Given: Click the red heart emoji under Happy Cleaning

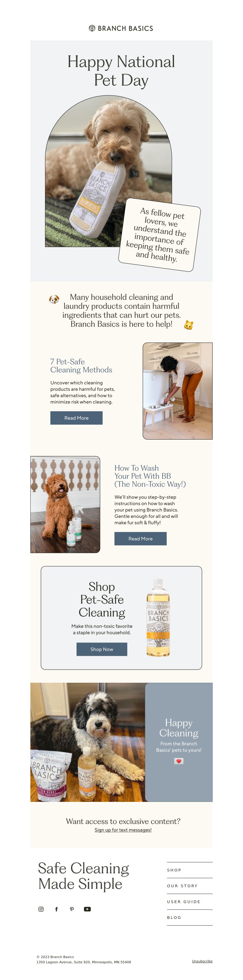Looking at the screenshot, I should [178, 761].
